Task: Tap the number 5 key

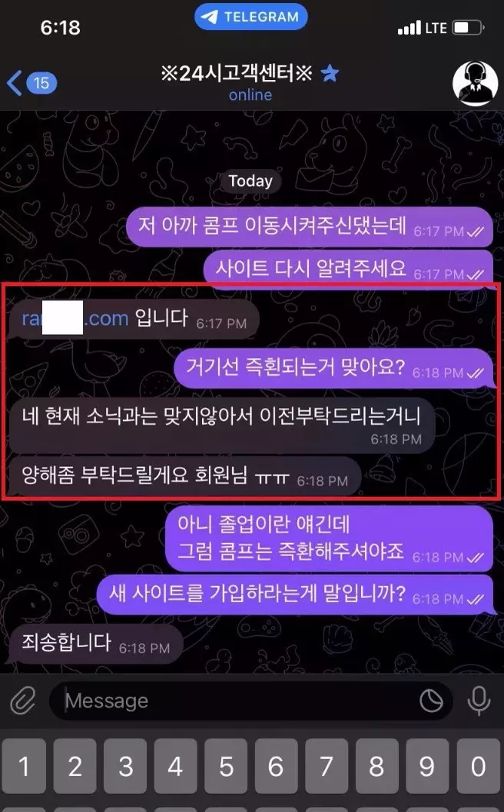Action: click(x=226, y=766)
